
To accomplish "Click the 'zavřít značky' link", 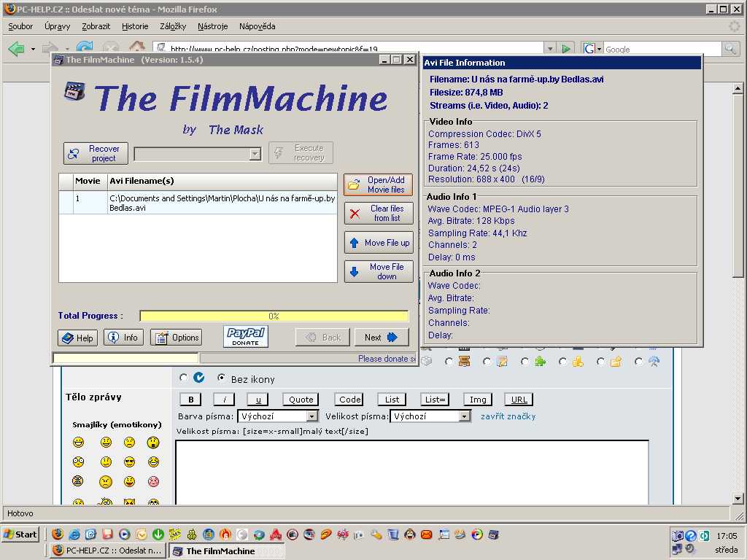I will pyautogui.click(x=508, y=416).
